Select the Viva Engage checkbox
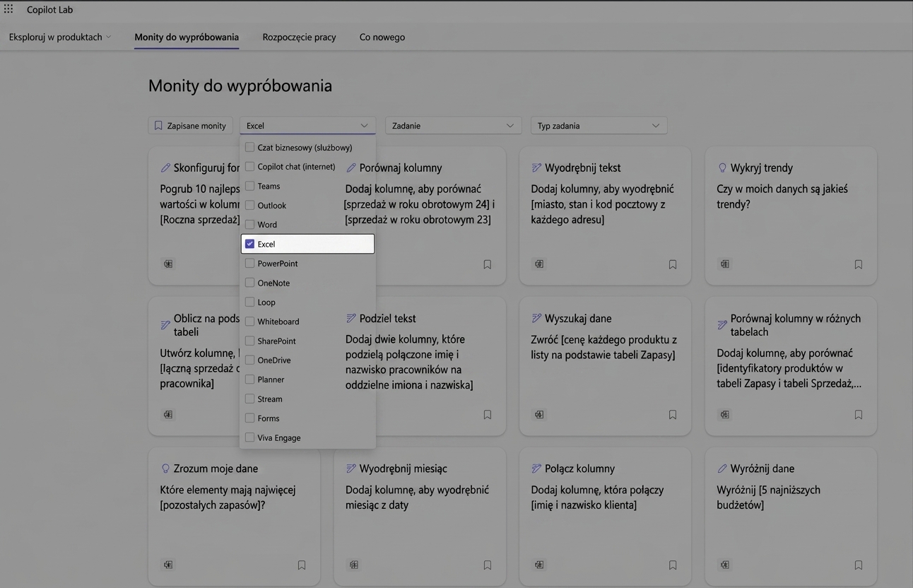Viewport: 913px width, 588px height. click(x=249, y=437)
